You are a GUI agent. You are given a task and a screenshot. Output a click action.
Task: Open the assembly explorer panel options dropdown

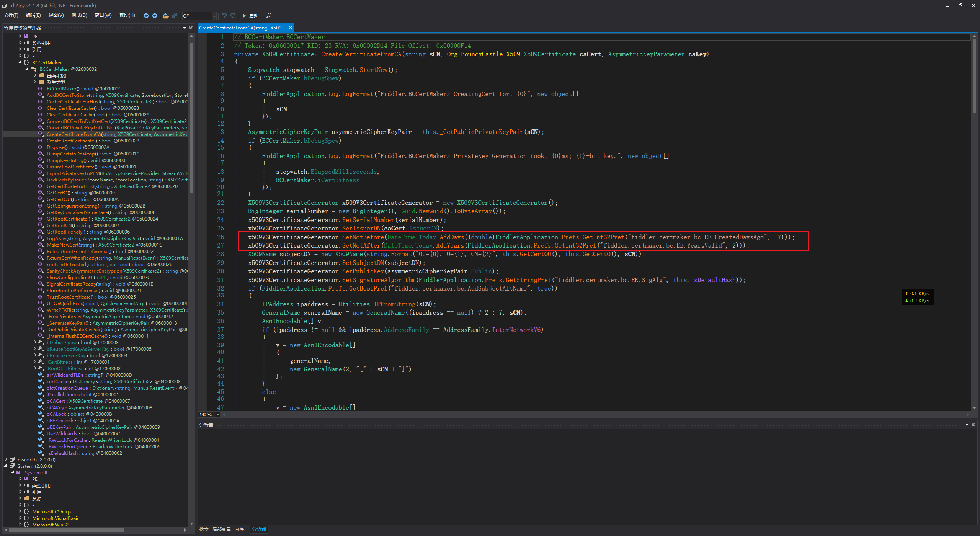click(185, 28)
